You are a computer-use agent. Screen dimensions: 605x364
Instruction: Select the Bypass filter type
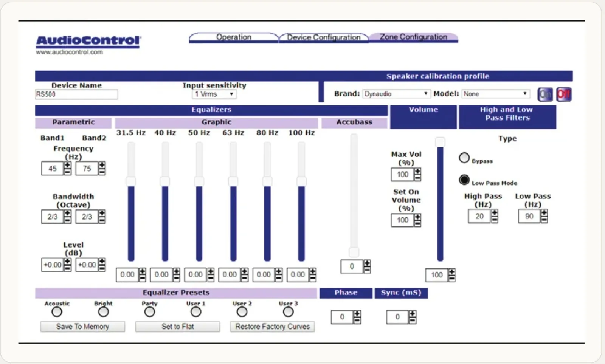pyautogui.click(x=464, y=158)
